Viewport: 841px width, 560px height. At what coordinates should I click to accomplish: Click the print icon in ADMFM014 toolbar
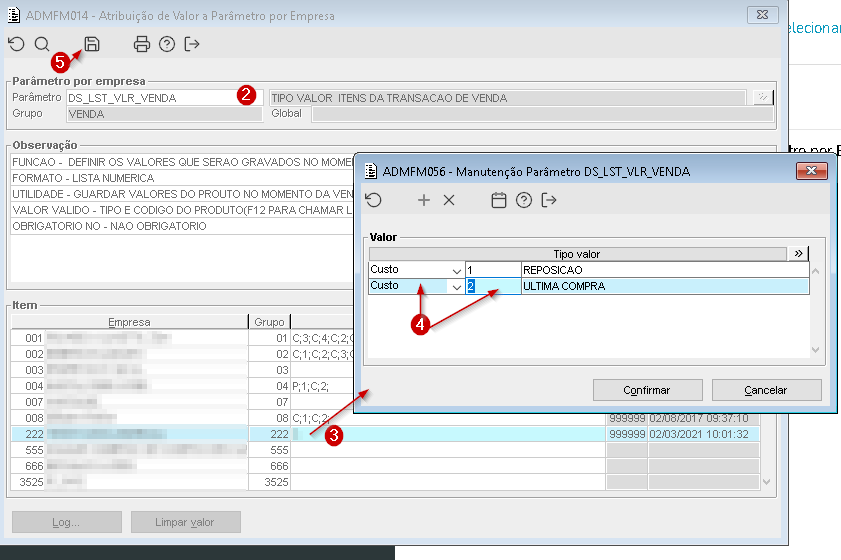coord(142,44)
